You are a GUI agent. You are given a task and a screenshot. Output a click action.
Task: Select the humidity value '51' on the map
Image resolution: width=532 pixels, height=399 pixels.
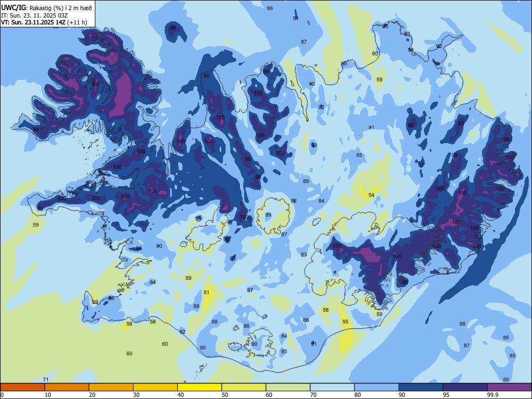(206, 293)
